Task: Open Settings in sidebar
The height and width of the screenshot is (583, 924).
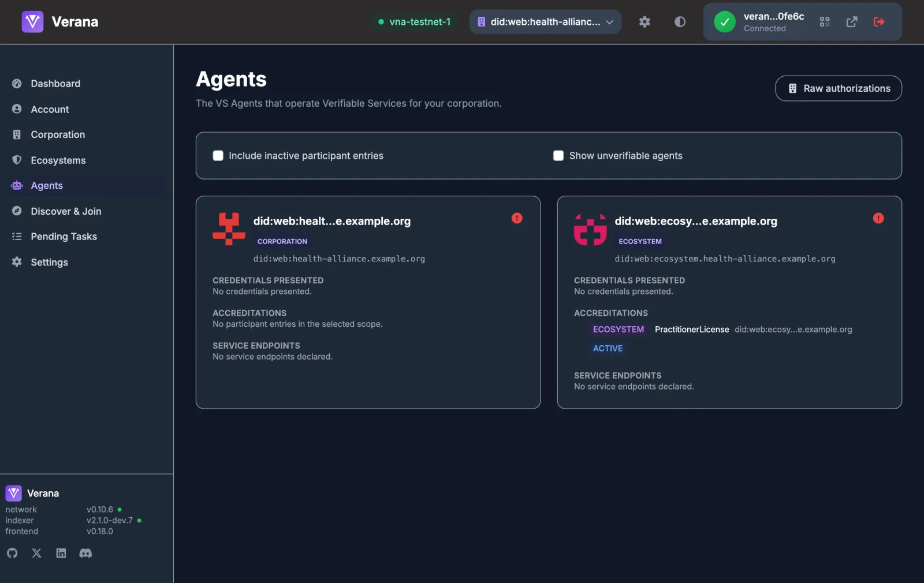Action: tap(49, 262)
